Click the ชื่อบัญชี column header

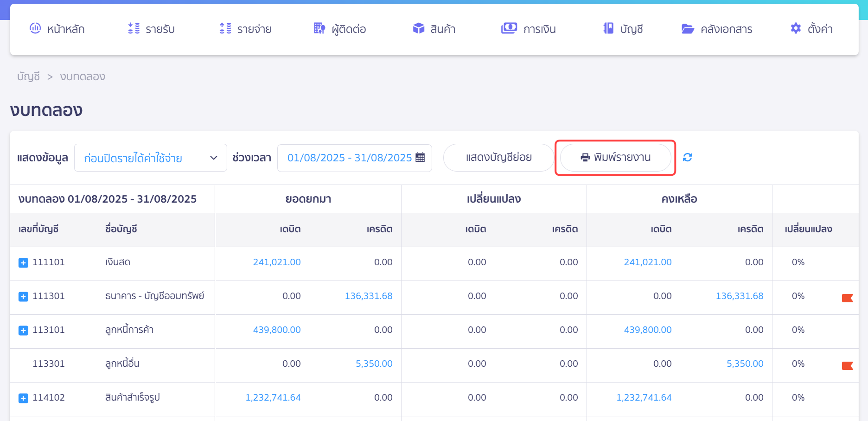point(121,229)
